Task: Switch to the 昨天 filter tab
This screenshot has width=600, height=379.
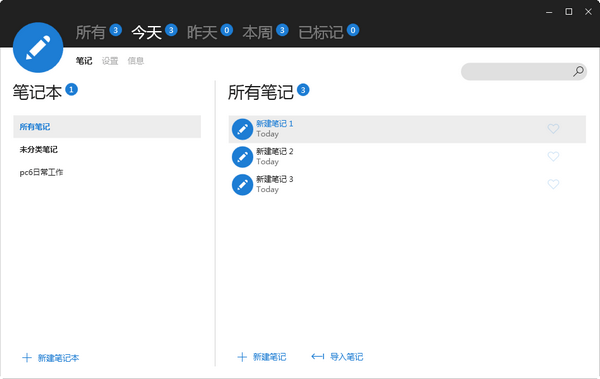Action: pos(202,32)
